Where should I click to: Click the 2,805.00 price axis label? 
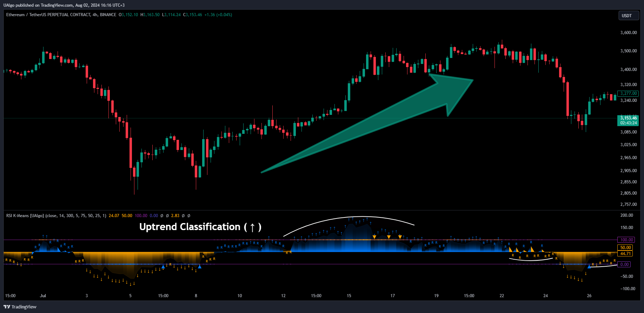coord(629,193)
